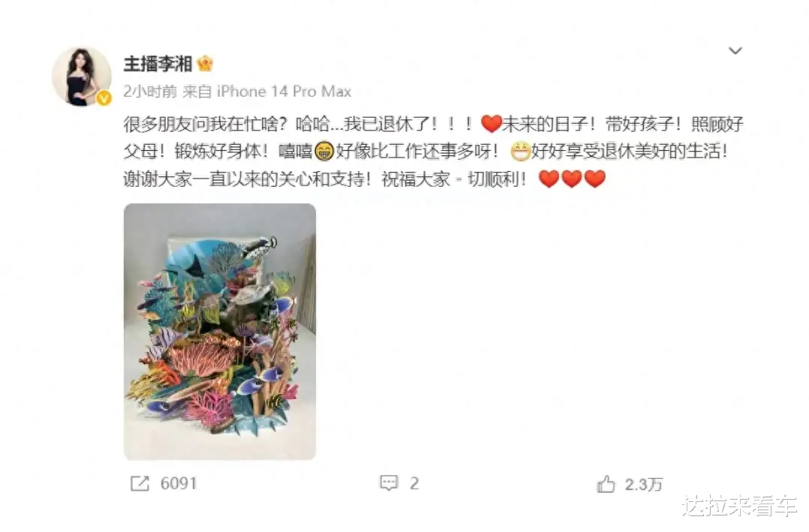
Task: Click the three hearts ending the post
Action: coord(572,179)
